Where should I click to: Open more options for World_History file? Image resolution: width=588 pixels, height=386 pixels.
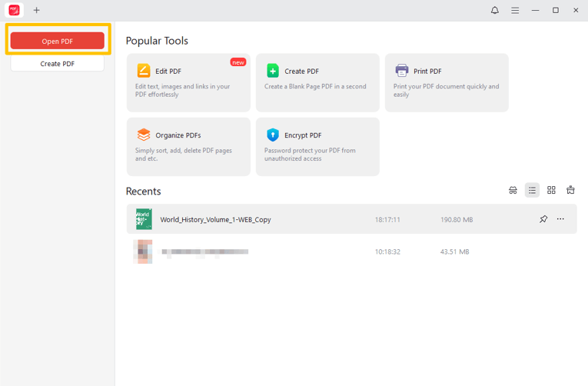pyautogui.click(x=560, y=219)
